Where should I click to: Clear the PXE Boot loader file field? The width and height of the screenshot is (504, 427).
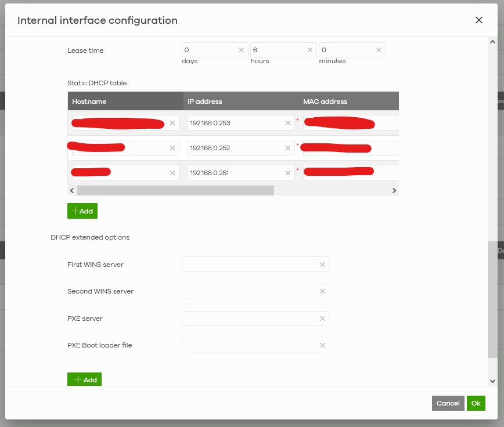(x=322, y=345)
